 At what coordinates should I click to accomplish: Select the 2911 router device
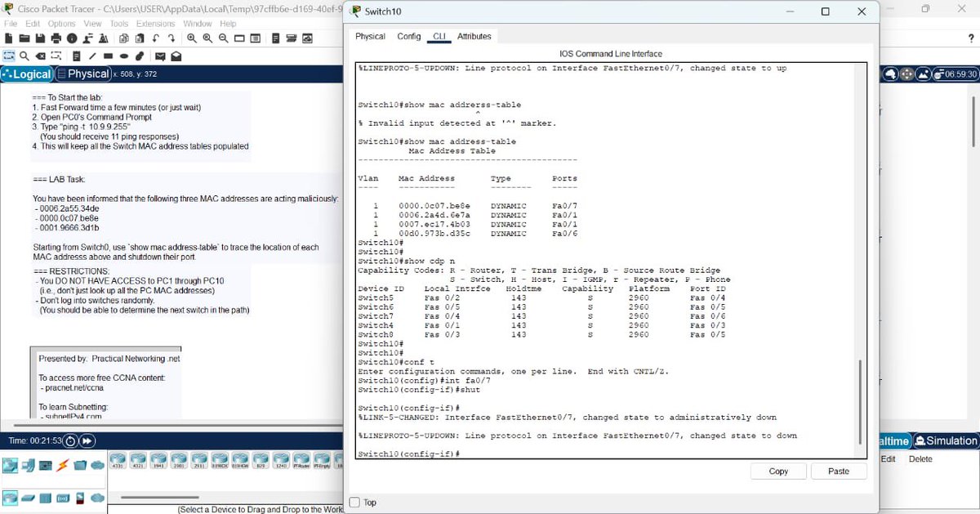tap(199, 459)
